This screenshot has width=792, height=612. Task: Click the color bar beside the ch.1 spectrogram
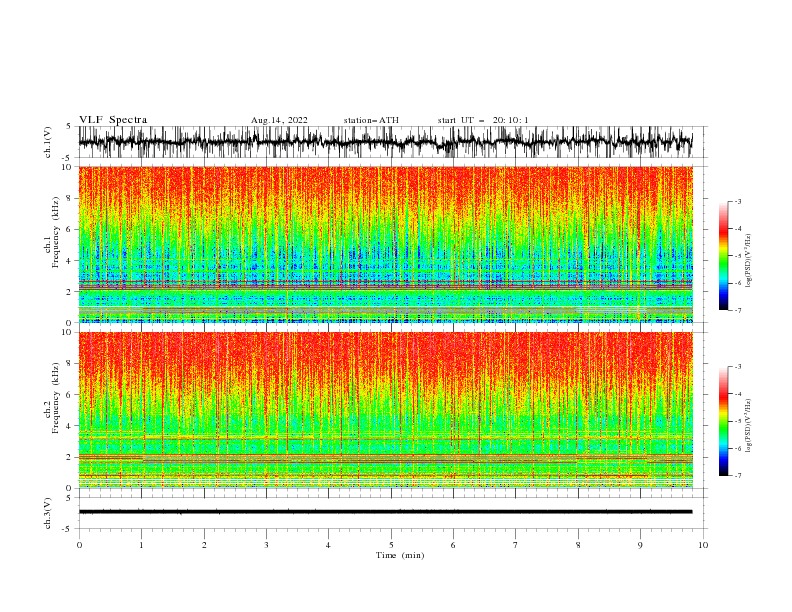tap(723, 256)
